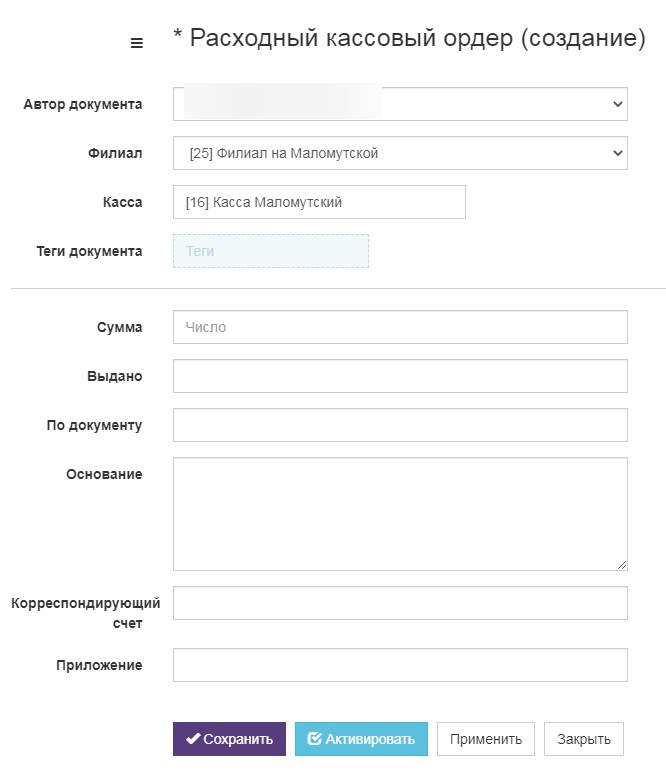
Task: Focus the Касса Маломутский field
Action: click(319, 202)
